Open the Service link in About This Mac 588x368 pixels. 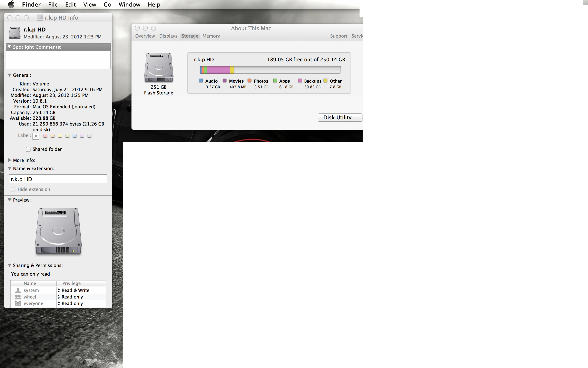coord(357,36)
